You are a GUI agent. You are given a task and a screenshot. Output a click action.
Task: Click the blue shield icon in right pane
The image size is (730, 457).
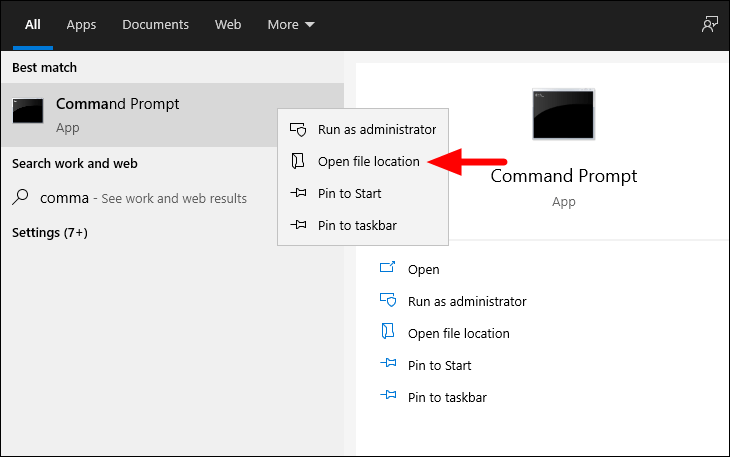(388, 300)
